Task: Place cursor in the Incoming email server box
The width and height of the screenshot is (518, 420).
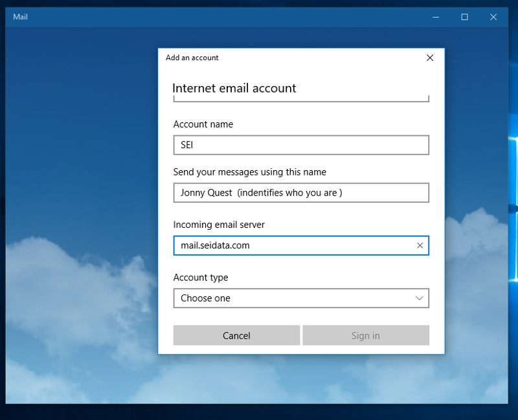Action: (x=291, y=245)
